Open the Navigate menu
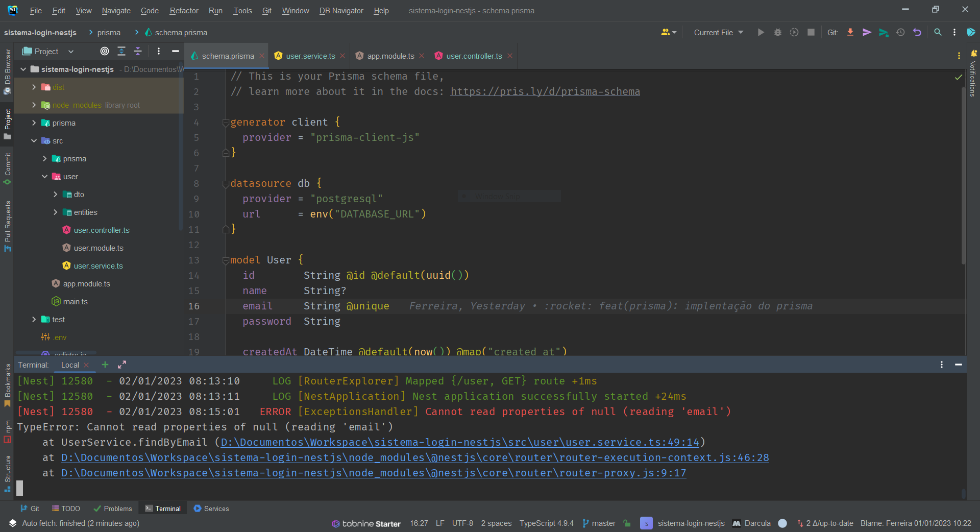Image resolution: width=980 pixels, height=532 pixels. point(116,10)
